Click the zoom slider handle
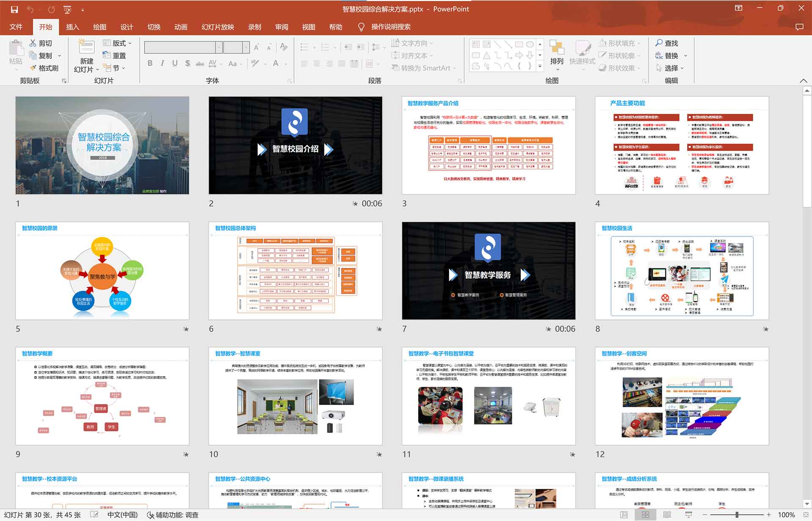 pos(737,515)
